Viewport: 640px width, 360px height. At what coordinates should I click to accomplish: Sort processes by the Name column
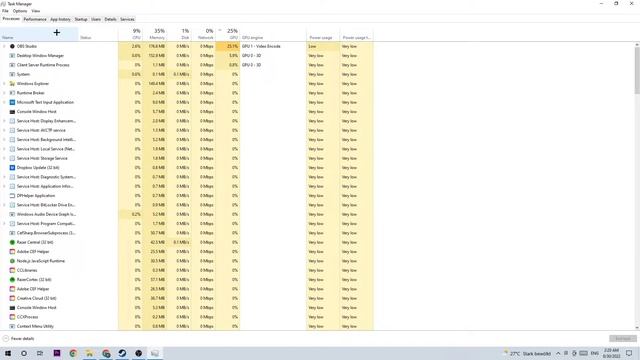point(39,34)
